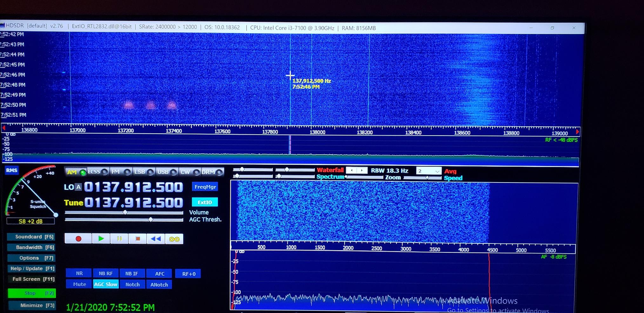
Task: Restore down the HDSDR window
Action: click(552, 28)
